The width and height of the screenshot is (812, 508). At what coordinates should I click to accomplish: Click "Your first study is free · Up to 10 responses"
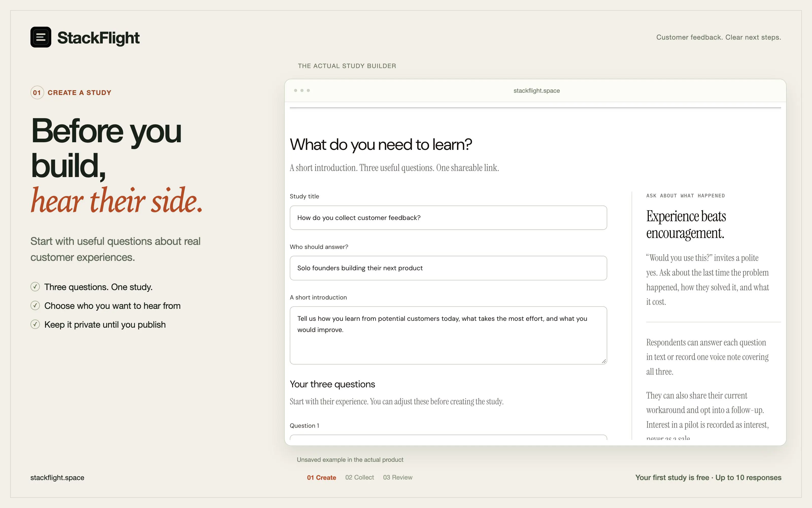(708, 478)
